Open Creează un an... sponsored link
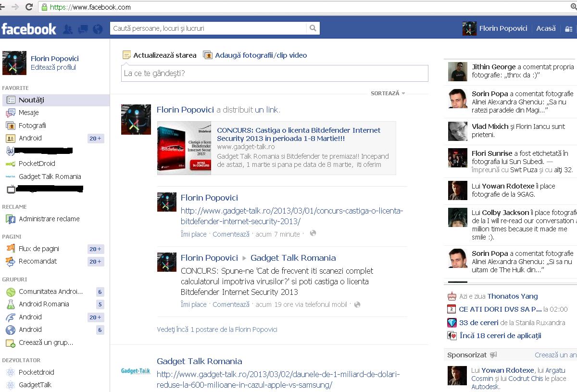This screenshot has width=577, height=392. 556,355
